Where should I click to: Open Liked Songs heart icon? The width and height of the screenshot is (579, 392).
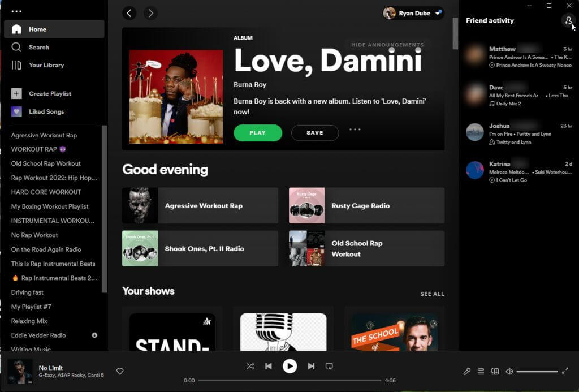tap(16, 111)
